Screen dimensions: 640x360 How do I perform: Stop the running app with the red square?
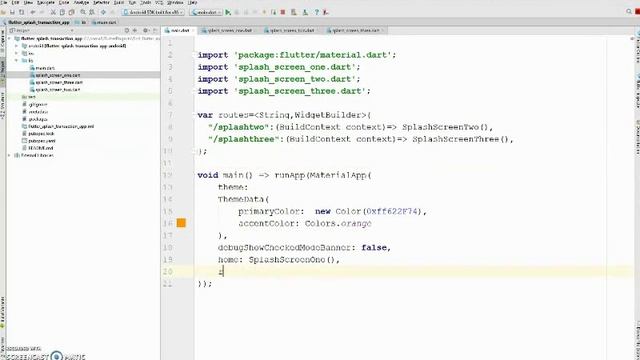click(283, 12)
